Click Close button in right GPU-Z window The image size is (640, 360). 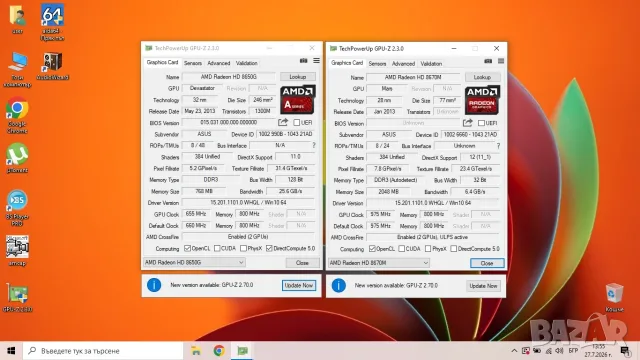487,263
